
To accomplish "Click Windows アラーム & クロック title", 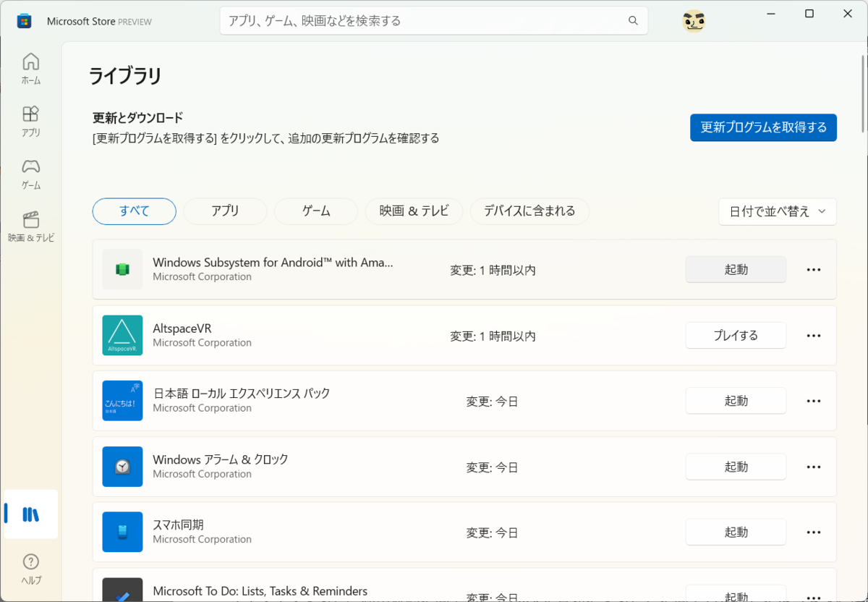I will tap(221, 459).
